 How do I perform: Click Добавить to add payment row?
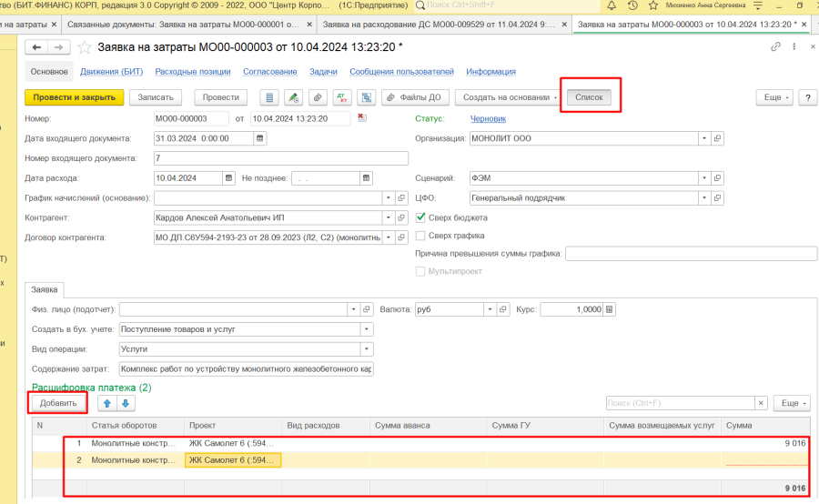click(x=57, y=403)
